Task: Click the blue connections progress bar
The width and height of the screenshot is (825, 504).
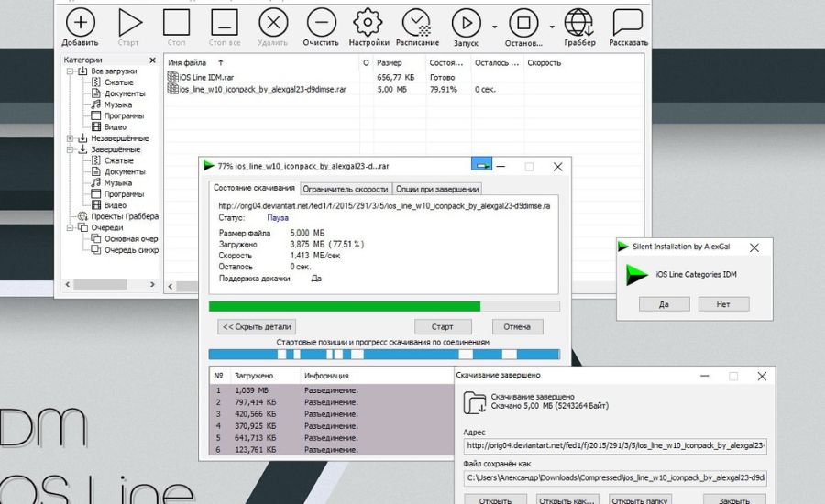Action: tap(384, 355)
